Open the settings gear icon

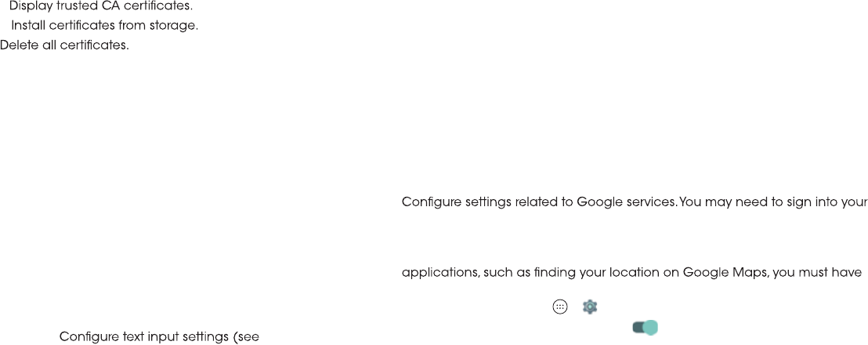pyautogui.click(x=590, y=307)
